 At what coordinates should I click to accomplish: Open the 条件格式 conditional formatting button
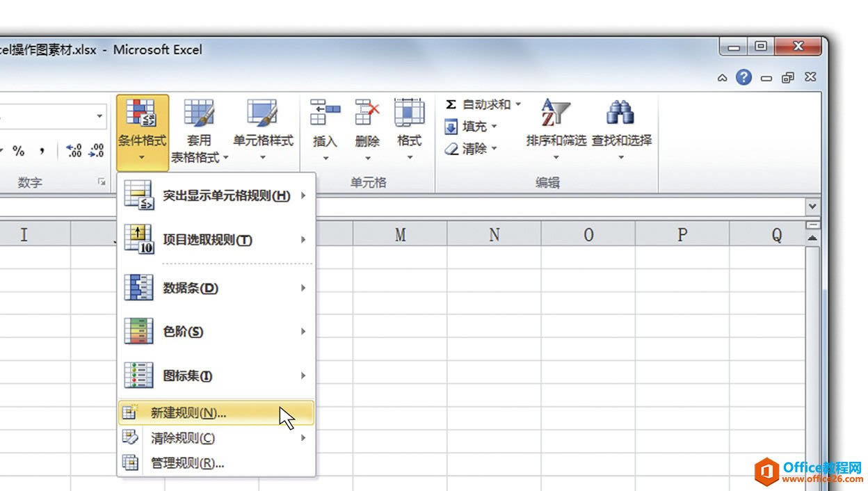click(x=143, y=132)
